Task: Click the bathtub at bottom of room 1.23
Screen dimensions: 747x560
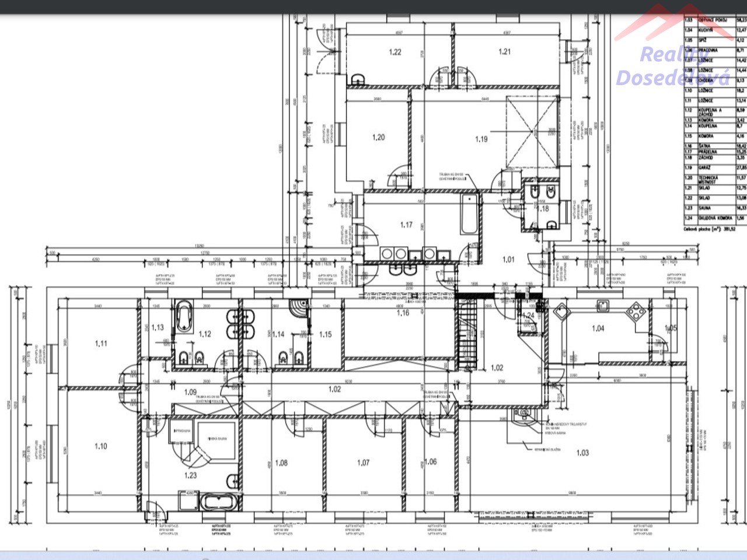Action: click(x=217, y=502)
